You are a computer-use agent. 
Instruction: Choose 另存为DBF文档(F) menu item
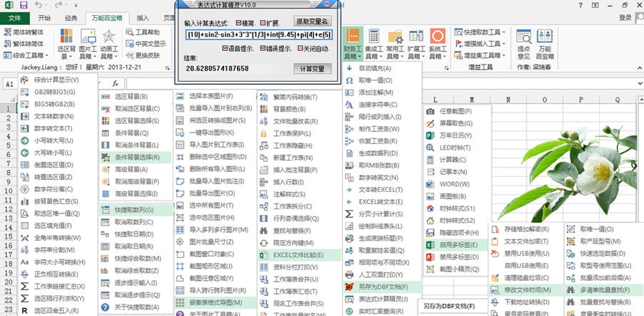[382, 287]
